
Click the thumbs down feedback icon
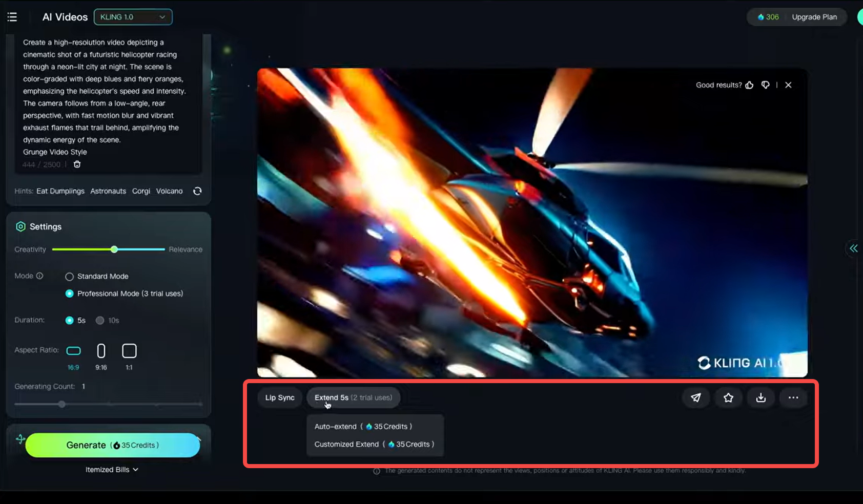point(765,85)
